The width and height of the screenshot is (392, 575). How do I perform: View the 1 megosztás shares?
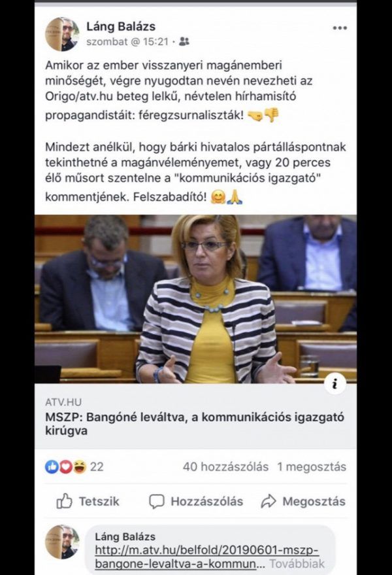[x=312, y=466]
